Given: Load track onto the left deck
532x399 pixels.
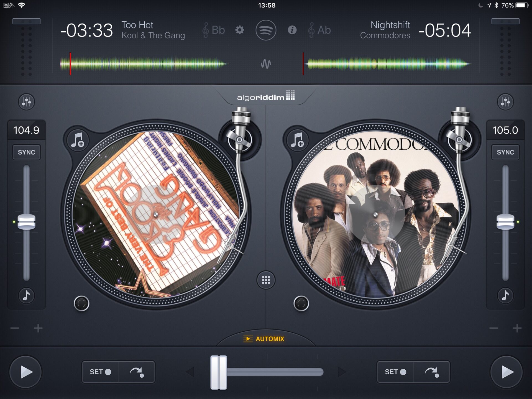Looking at the screenshot, I should click(78, 140).
